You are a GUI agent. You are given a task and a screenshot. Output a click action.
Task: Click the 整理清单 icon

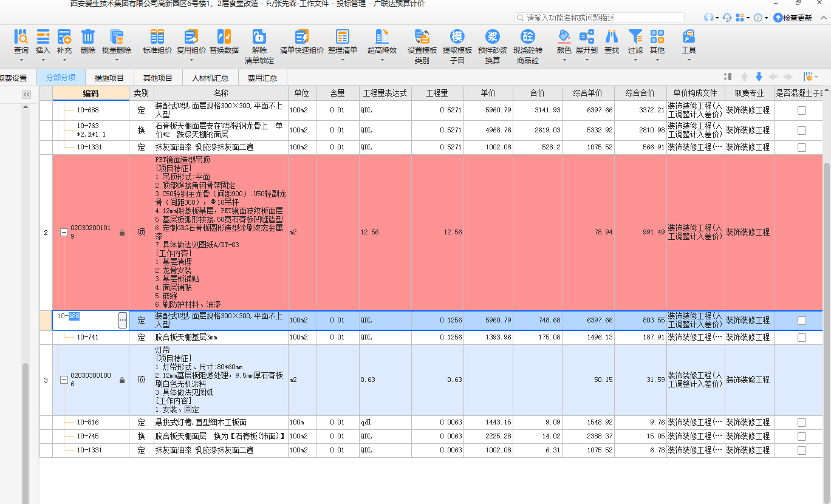pos(343,36)
